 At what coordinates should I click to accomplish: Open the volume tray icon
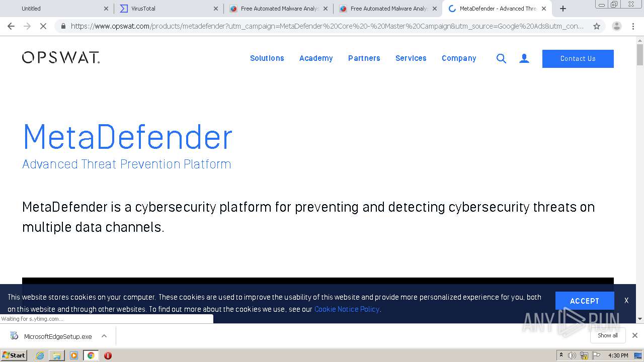(572, 355)
